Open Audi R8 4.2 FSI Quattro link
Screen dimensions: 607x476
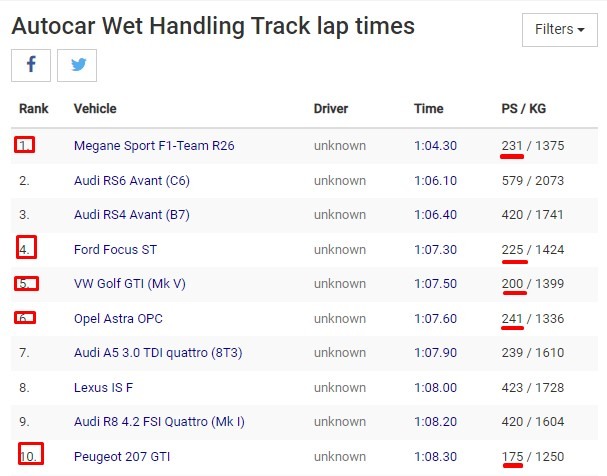click(159, 421)
